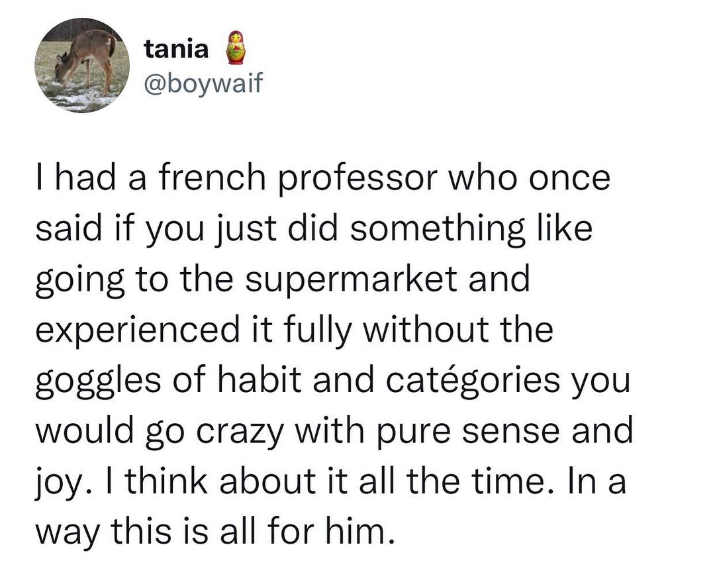Screen dimensions: 715x588
Task: Open the @boywaif handle
Action: pyautogui.click(x=198, y=84)
